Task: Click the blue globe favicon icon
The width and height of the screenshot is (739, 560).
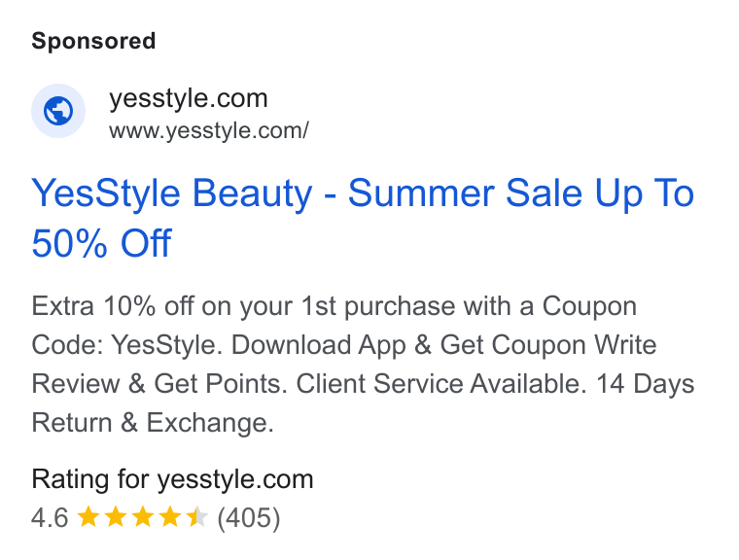Action: [58, 111]
